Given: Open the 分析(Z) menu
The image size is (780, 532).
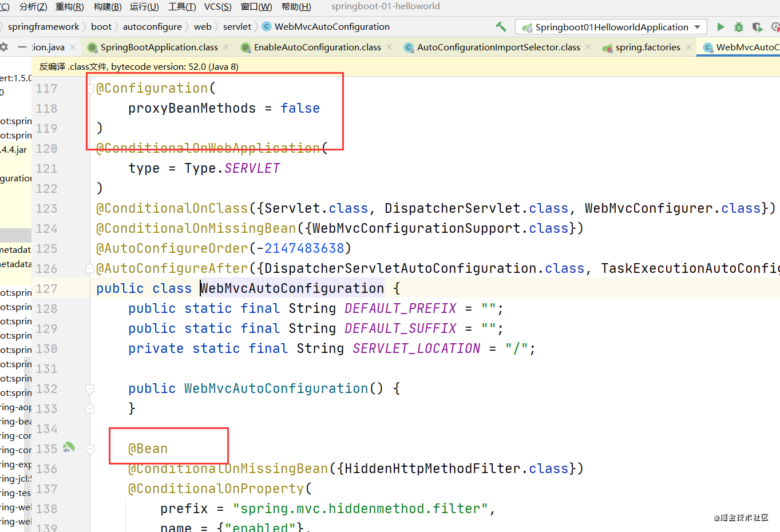Looking at the screenshot, I should tap(33, 6).
